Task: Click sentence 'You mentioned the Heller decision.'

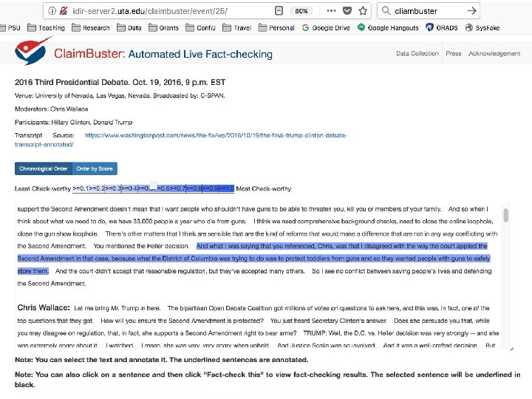Action: point(141,246)
